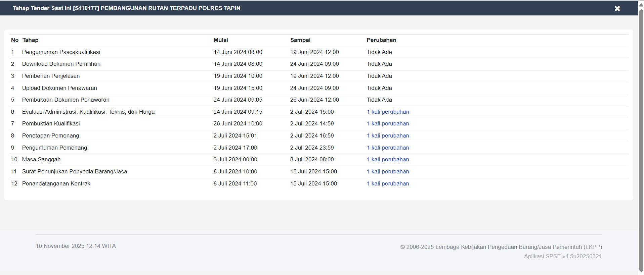Image resolution: width=644 pixels, height=275 pixels.
Task: Click the Sampai column header
Action: [x=300, y=40]
